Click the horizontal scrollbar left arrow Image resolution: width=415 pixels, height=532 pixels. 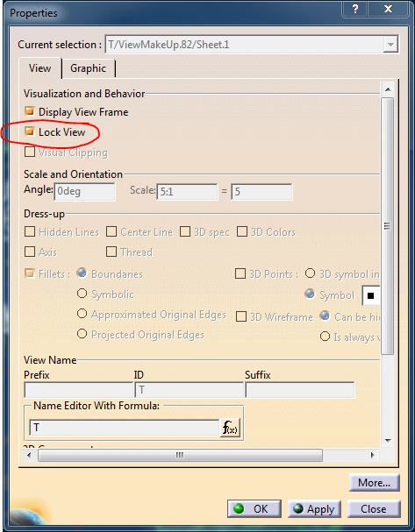point(29,455)
